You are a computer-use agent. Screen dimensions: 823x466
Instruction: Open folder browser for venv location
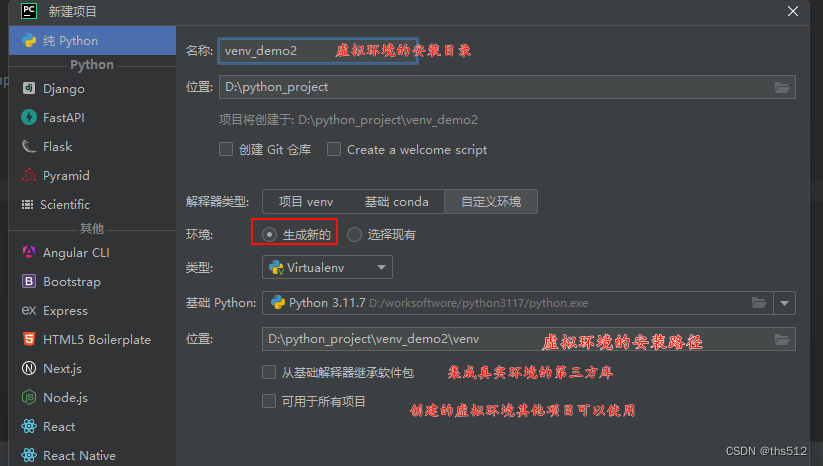(782, 340)
